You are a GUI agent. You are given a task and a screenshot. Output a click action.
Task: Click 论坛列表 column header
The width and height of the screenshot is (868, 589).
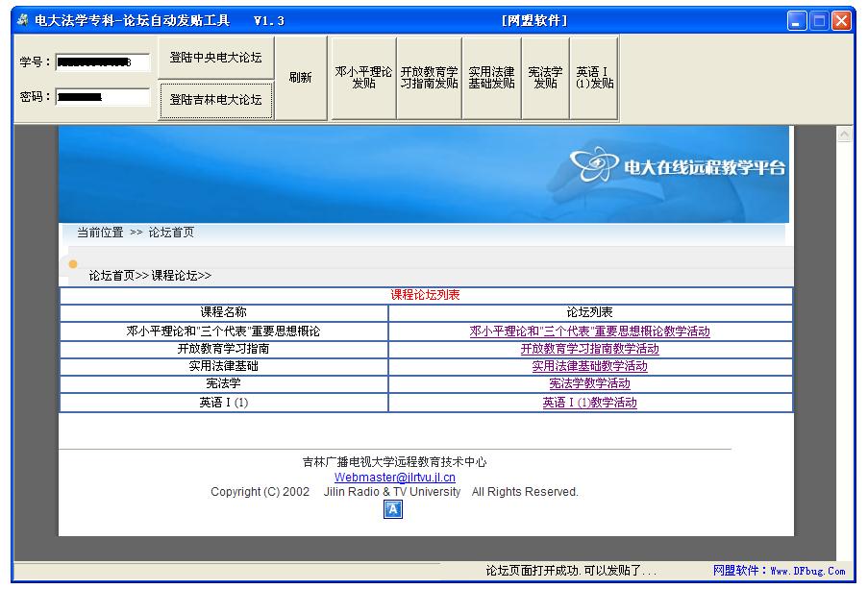(590, 312)
